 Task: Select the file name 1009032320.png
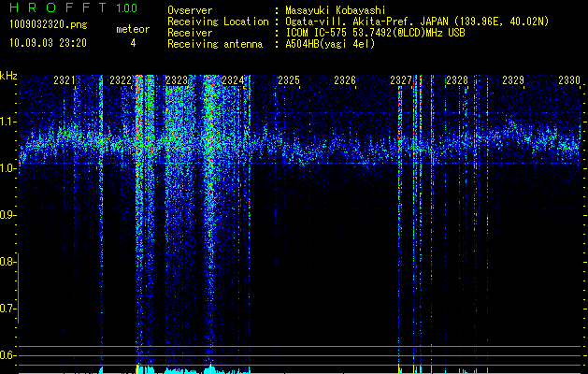pos(49,25)
